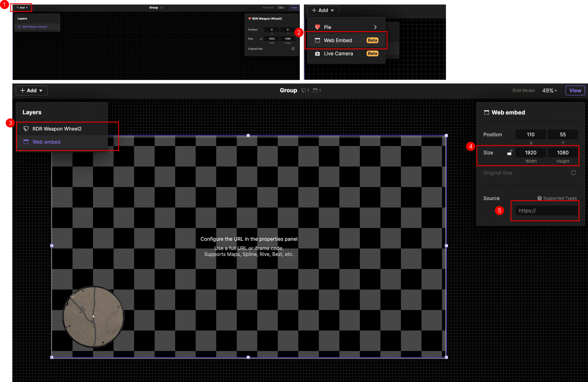Click the RDR Weapon Wheel2 layer icon
588x382 pixels.
click(x=26, y=129)
